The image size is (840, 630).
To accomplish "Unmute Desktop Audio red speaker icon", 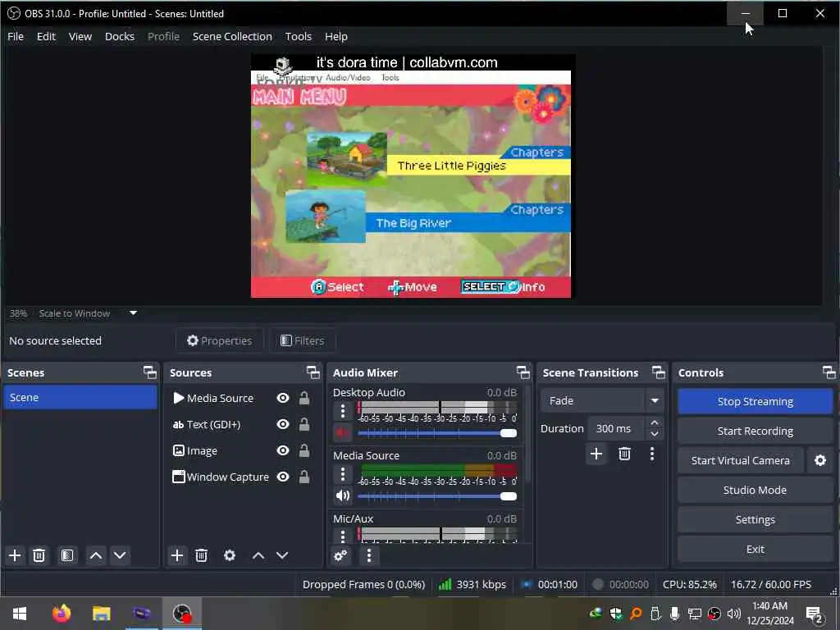I will coord(342,432).
